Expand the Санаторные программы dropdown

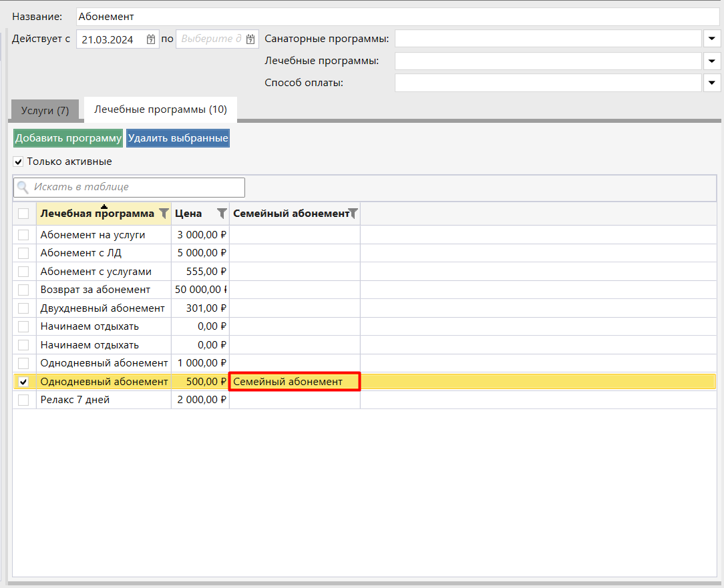(712, 39)
